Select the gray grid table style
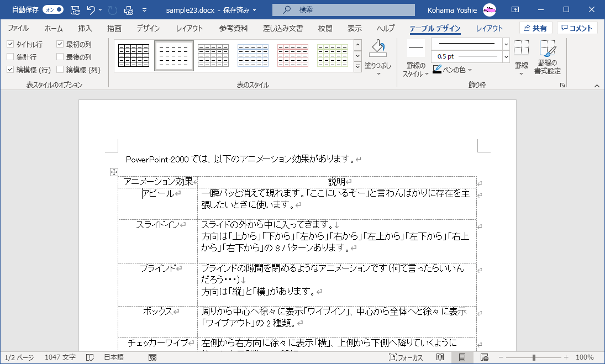The width and height of the screenshot is (605, 364). (213, 56)
